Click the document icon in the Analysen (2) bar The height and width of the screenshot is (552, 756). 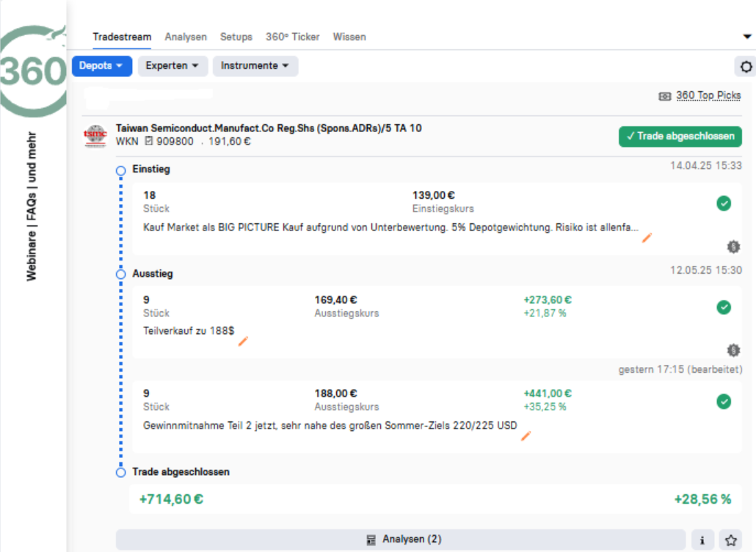pyautogui.click(x=371, y=540)
